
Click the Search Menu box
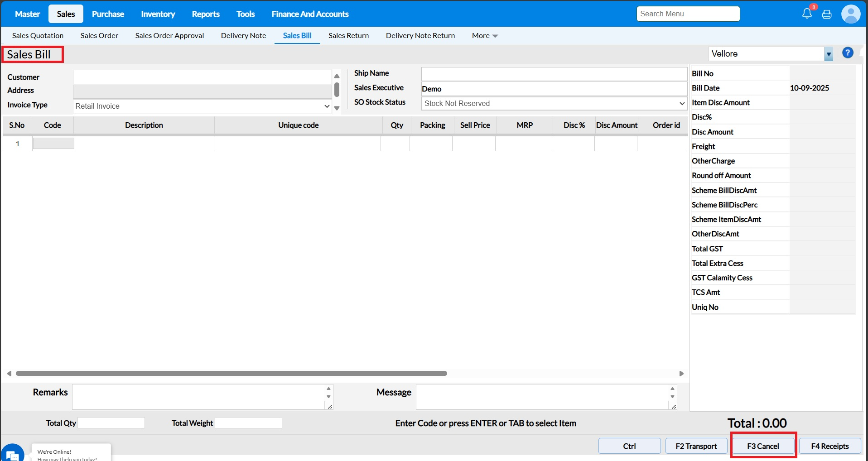click(x=688, y=14)
